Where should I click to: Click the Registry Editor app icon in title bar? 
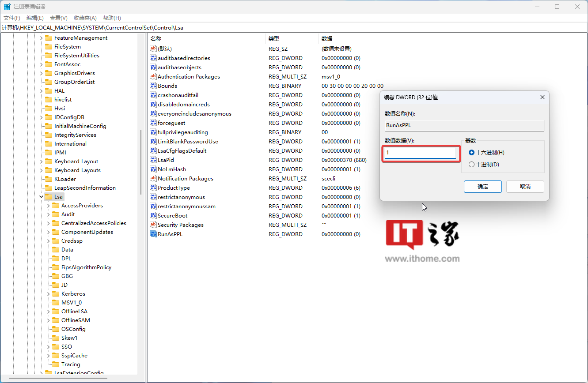8,7
